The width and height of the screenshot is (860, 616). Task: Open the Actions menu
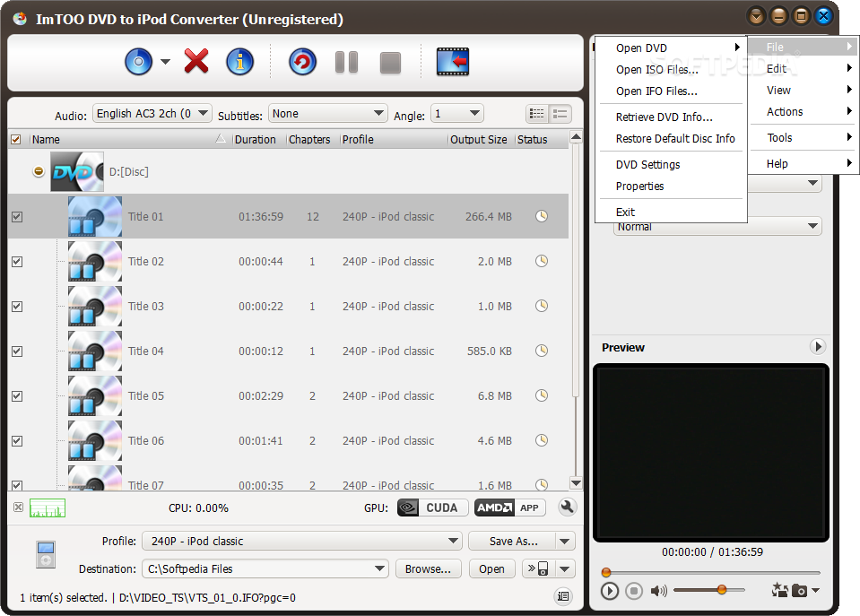pos(804,112)
